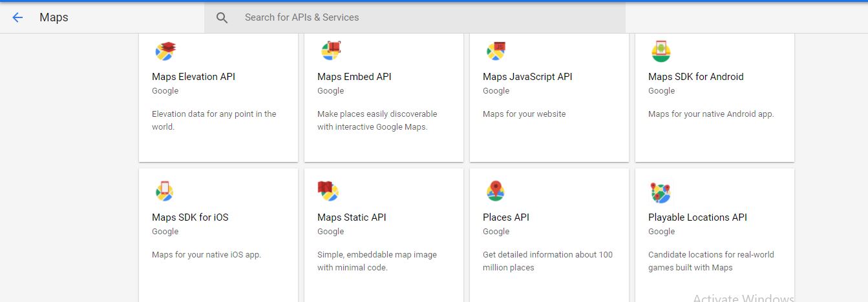Viewport: 868px width, 302px height.
Task: Click the Playable Locations API icon
Action: point(661,192)
